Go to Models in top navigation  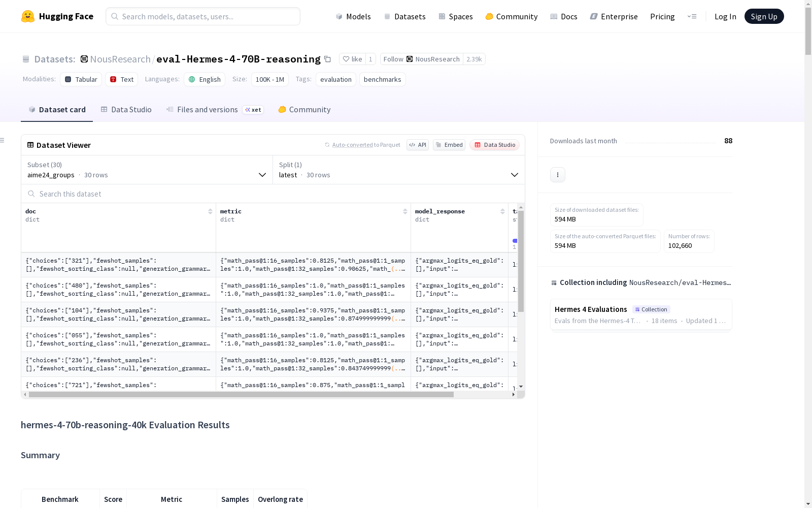pyautogui.click(x=353, y=16)
